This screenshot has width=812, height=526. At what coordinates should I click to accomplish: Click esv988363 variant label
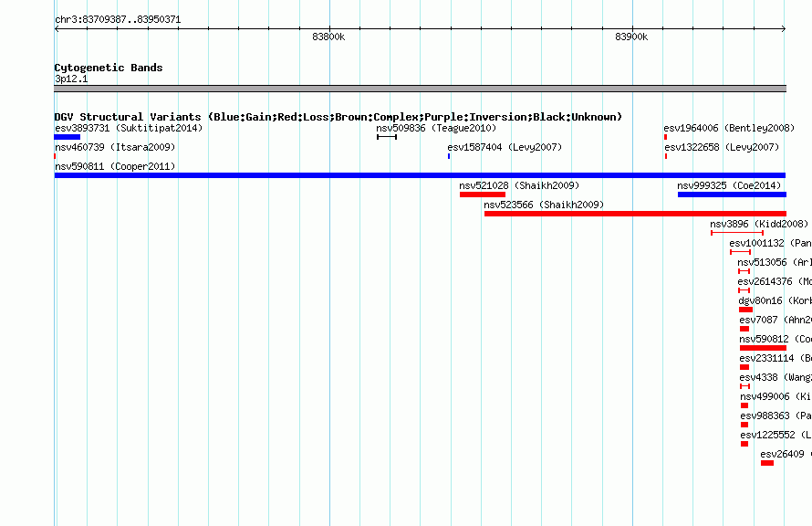click(x=776, y=416)
